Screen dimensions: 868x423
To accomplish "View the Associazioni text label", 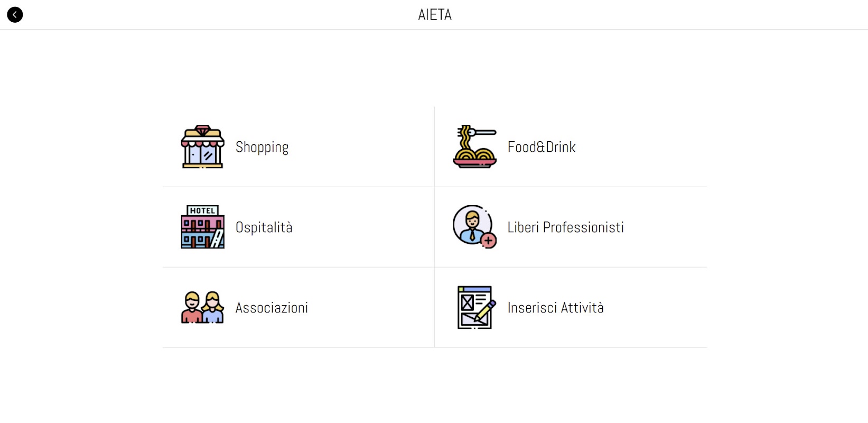I will [272, 308].
